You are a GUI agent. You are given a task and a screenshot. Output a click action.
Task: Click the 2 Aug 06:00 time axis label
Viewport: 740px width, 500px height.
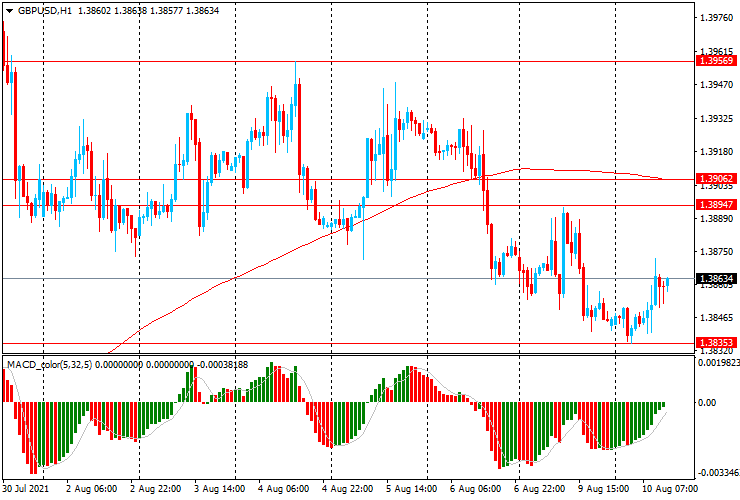92,489
